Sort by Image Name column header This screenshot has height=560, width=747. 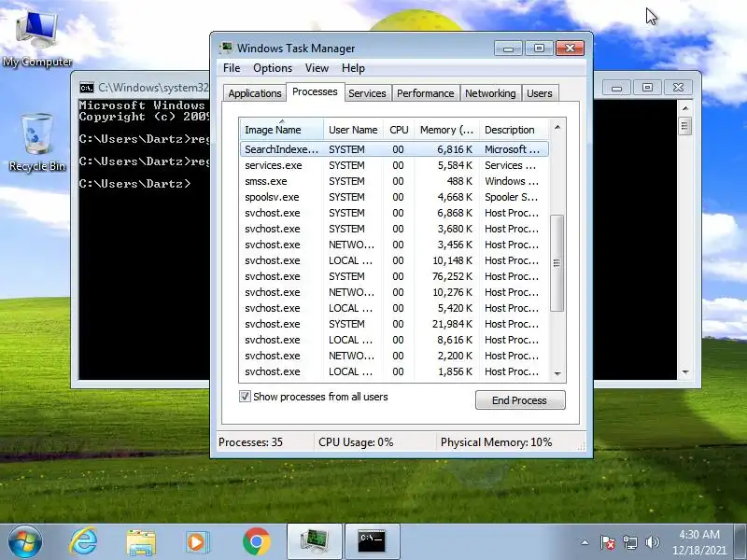(x=281, y=130)
